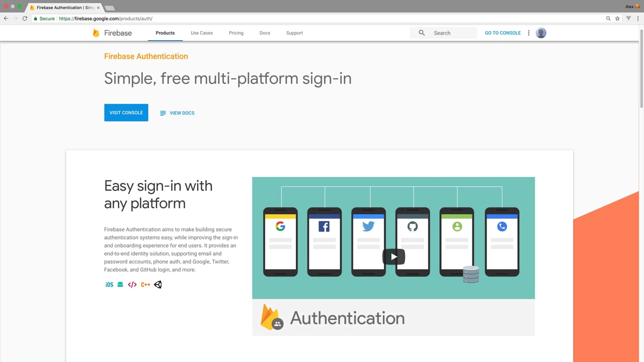Click the Google logo on the first phone
The width and height of the screenshot is (644, 362).
tap(280, 226)
